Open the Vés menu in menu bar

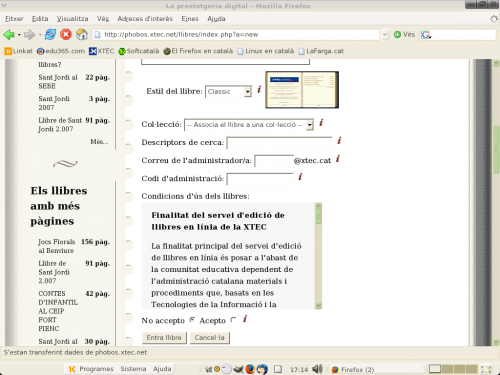click(x=103, y=19)
